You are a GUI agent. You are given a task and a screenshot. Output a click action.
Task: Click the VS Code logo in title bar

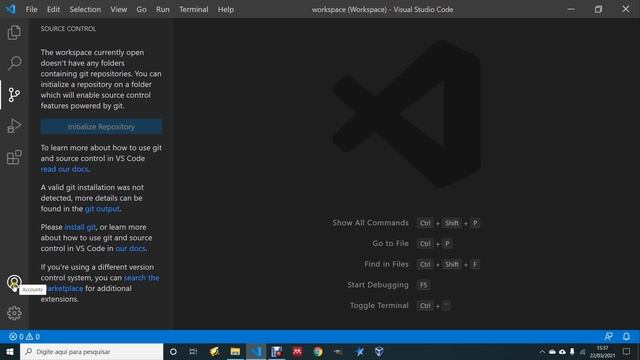coord(10,9)
